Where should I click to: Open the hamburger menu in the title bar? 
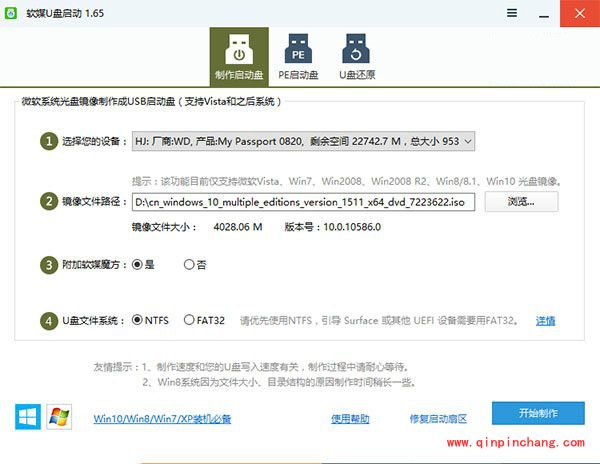pos(512,13)
